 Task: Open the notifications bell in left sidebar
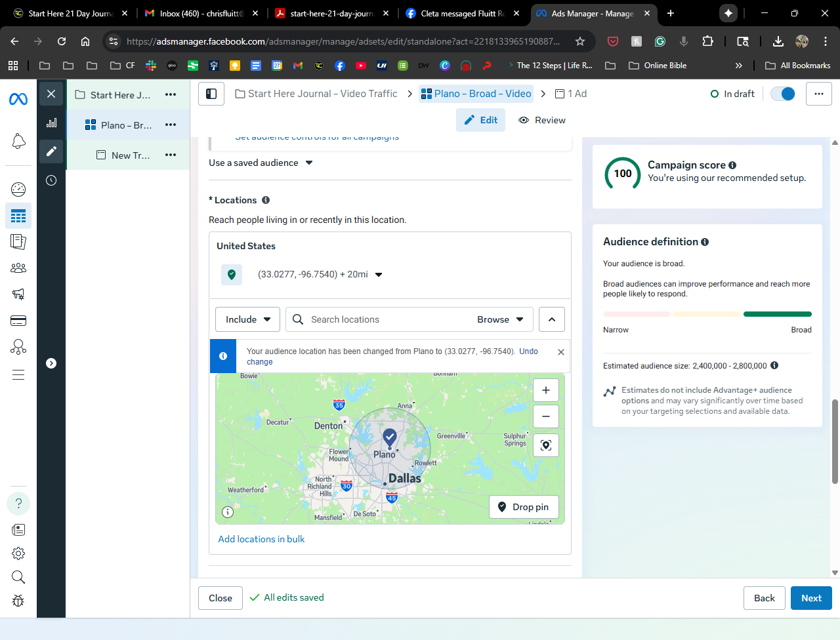click(18, 141)
